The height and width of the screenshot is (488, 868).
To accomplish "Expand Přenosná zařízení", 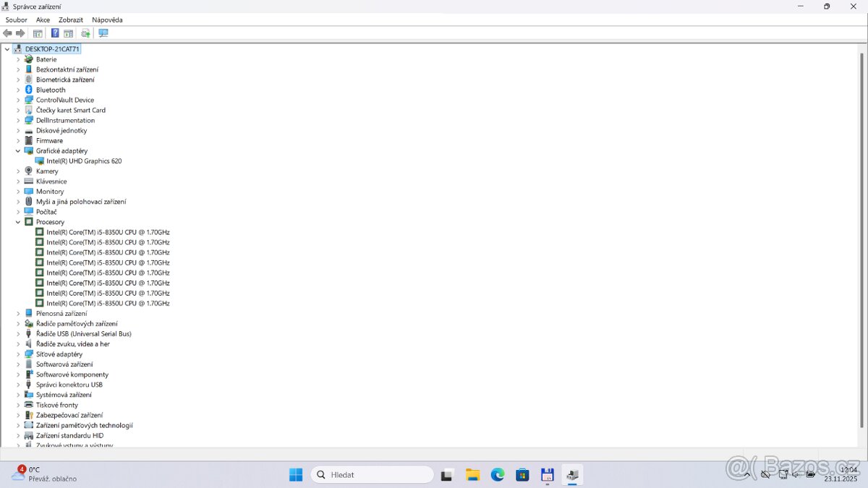I will point(18,314).
